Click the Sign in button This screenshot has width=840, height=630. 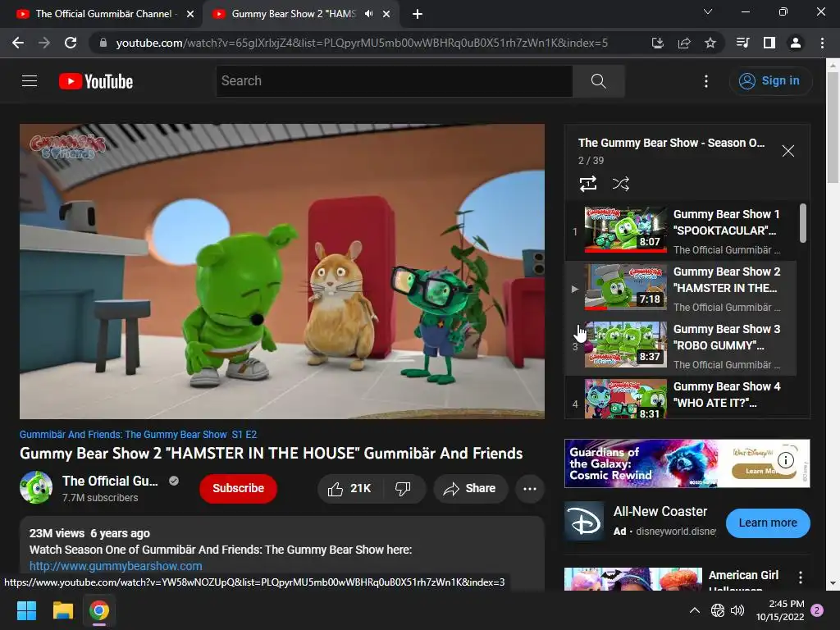click(770, 81)
